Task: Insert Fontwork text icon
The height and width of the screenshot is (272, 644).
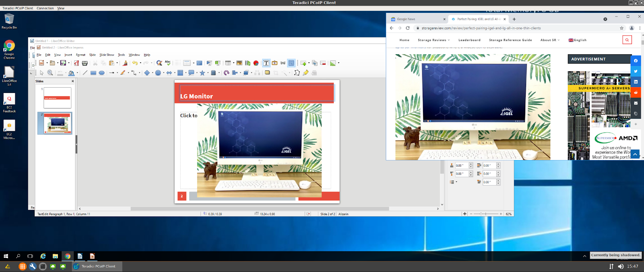Action: [275, 63]
